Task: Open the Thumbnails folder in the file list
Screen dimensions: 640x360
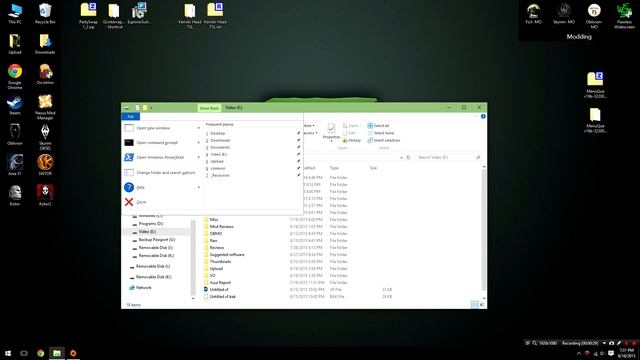Action: [x=220, y=262]
